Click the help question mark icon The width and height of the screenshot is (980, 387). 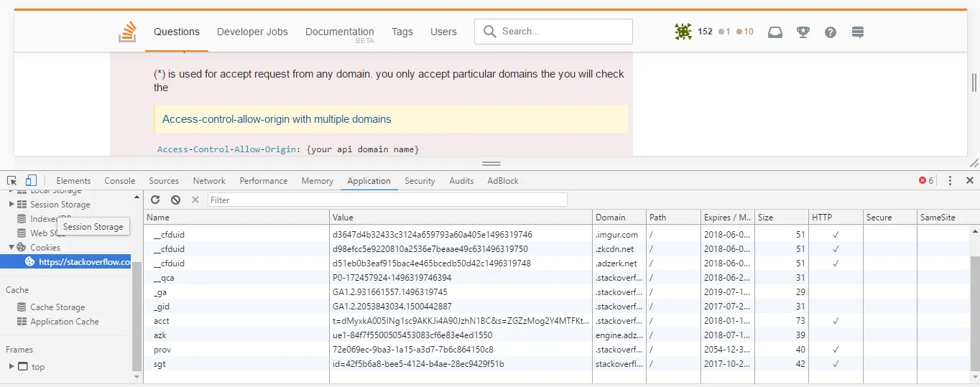[831, 32]
